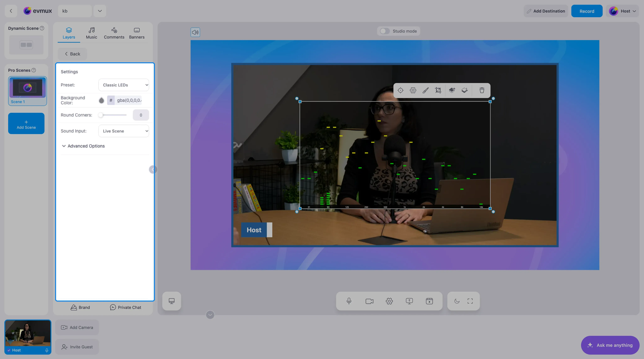The width and height of the screenshot is (644, 359).
Task: Click the Add Scene button
Action: tap(26, 123)
